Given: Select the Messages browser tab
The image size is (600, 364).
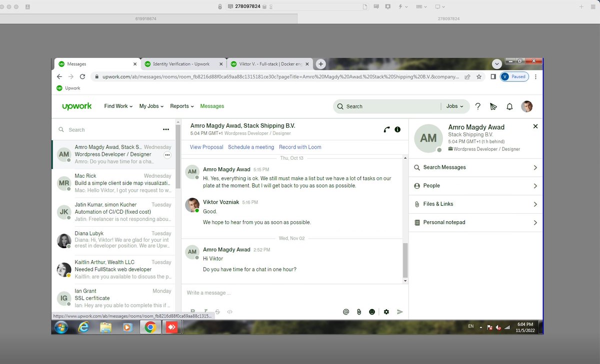Looking at the screenshot, I should coord(96,64).
